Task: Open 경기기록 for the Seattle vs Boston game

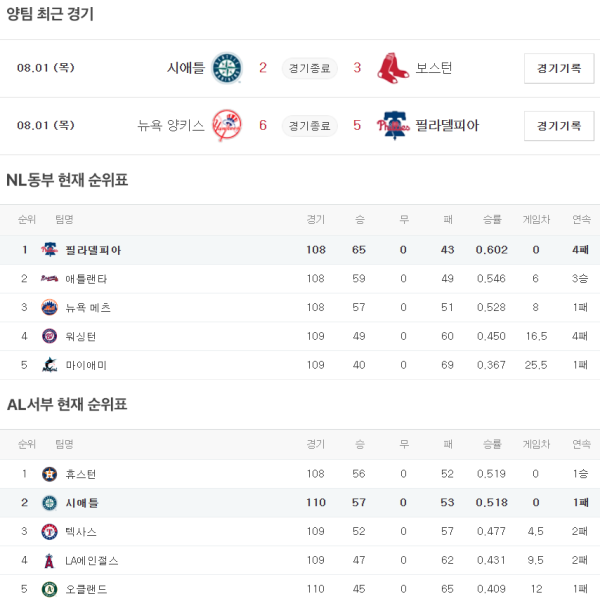Action: [558, 68]
